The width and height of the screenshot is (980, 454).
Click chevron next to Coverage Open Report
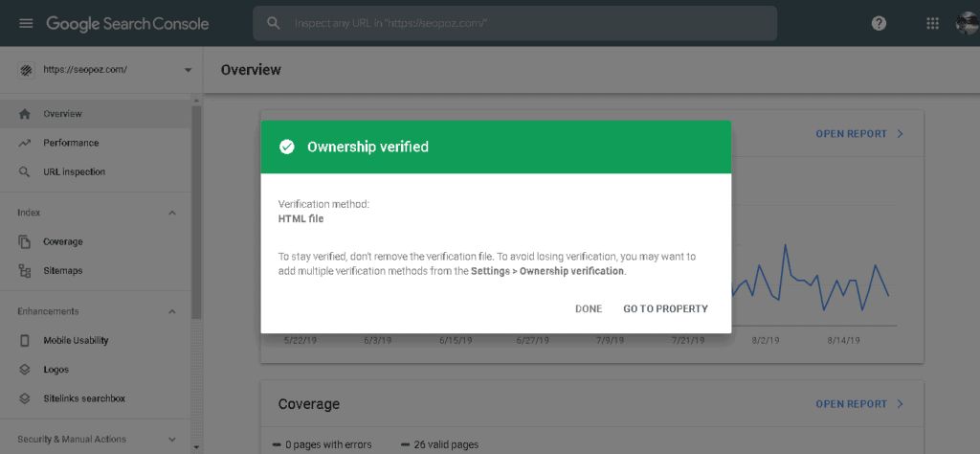(900, 404)
